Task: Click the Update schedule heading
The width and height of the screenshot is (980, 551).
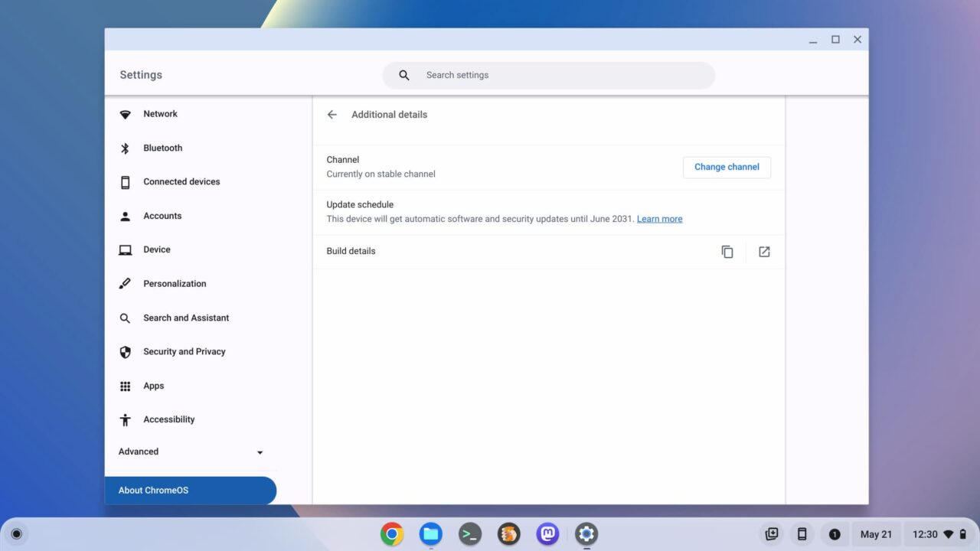Action: pos(360,205)
